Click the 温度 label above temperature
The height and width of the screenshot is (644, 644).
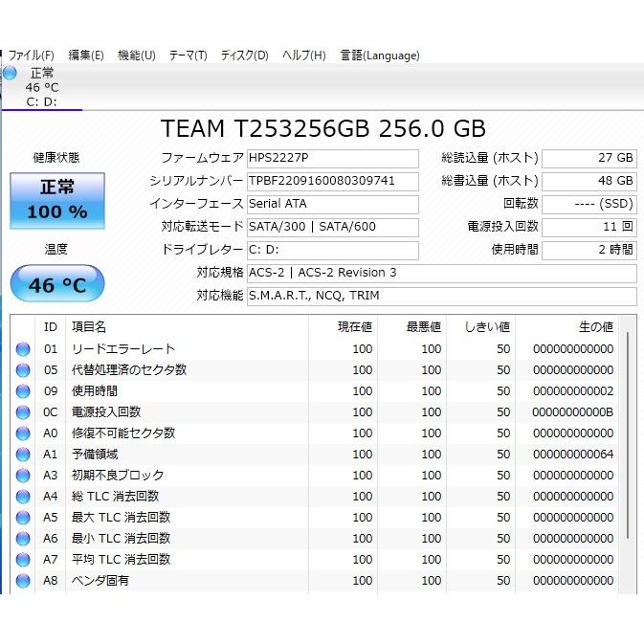coord(56,250)
